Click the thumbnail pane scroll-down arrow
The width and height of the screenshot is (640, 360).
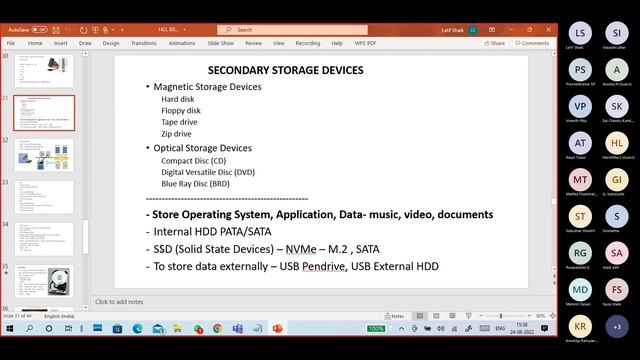tap(85, 307)
